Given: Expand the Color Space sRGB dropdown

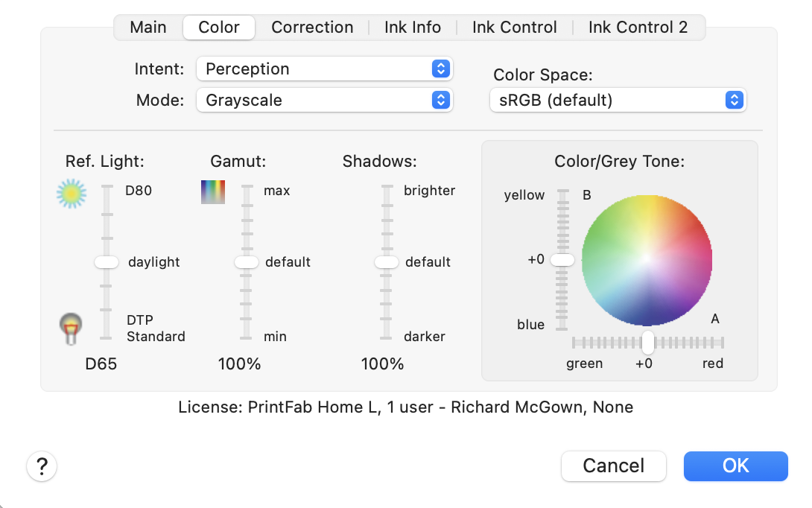Looking at the screenshot, I should pos(618,100).
